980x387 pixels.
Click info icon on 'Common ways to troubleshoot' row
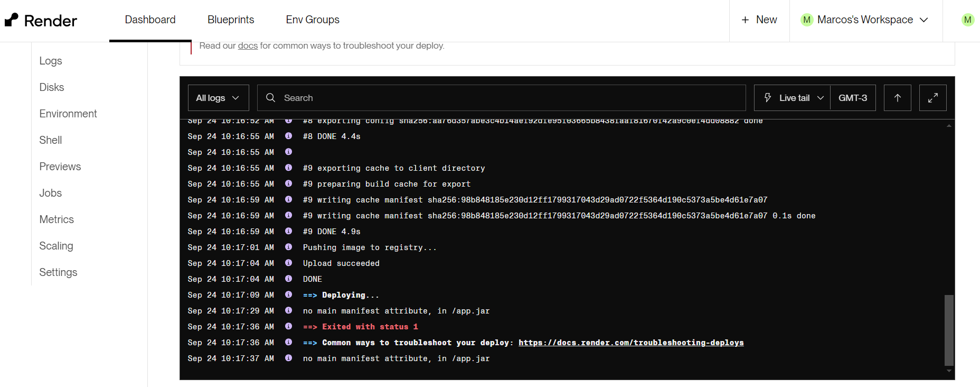pyautogui.click(x=288, y=342)
